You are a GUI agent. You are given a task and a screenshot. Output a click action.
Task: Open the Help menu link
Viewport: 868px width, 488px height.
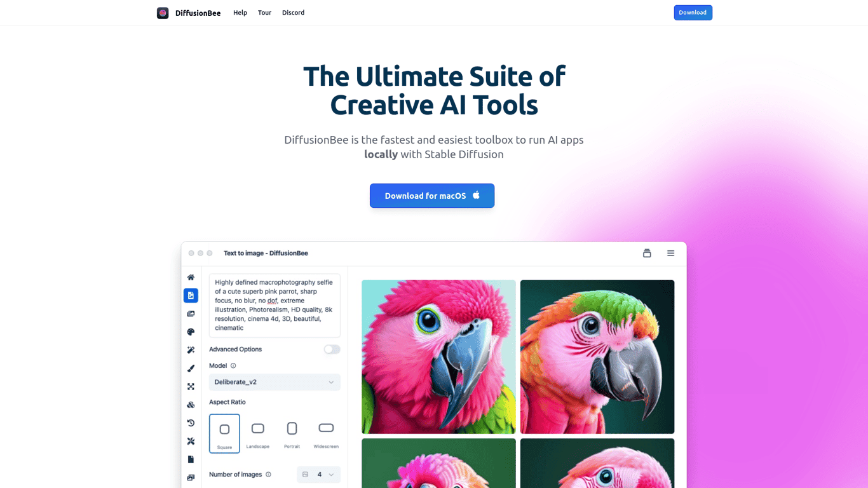click(240, 13)
